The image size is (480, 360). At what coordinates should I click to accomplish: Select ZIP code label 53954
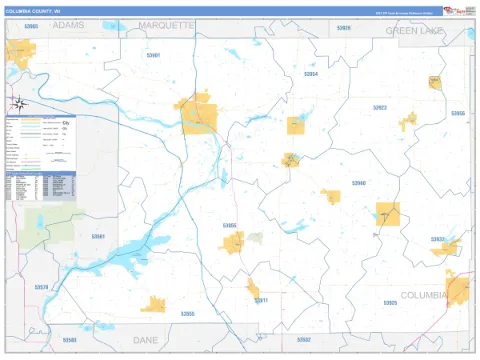[x=311, y=74]
